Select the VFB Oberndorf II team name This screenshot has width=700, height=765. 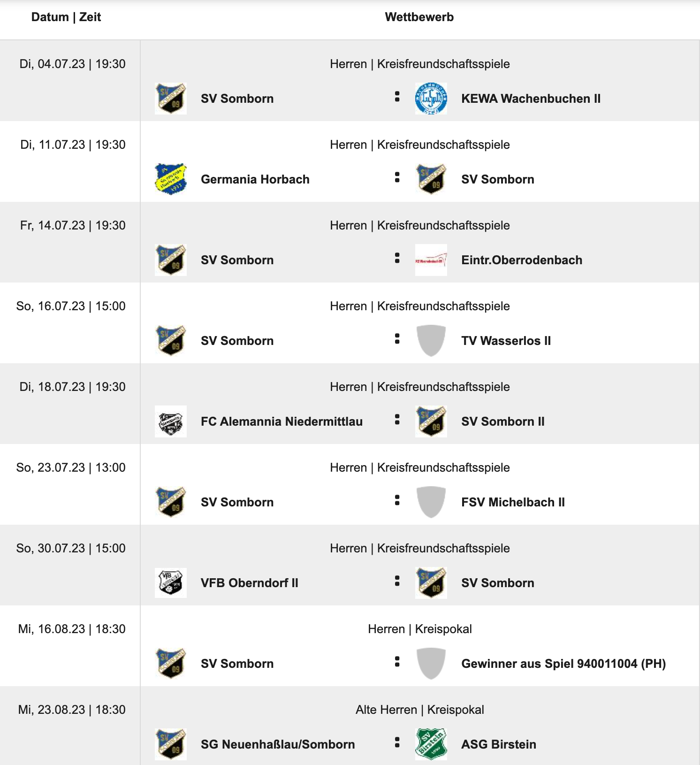(249, 583)
